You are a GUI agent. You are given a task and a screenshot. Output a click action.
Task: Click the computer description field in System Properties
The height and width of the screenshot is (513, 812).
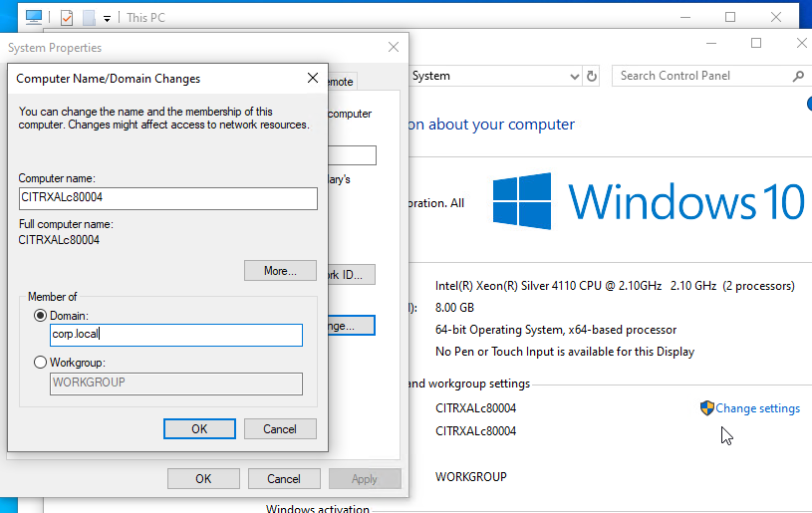(352, 155)
